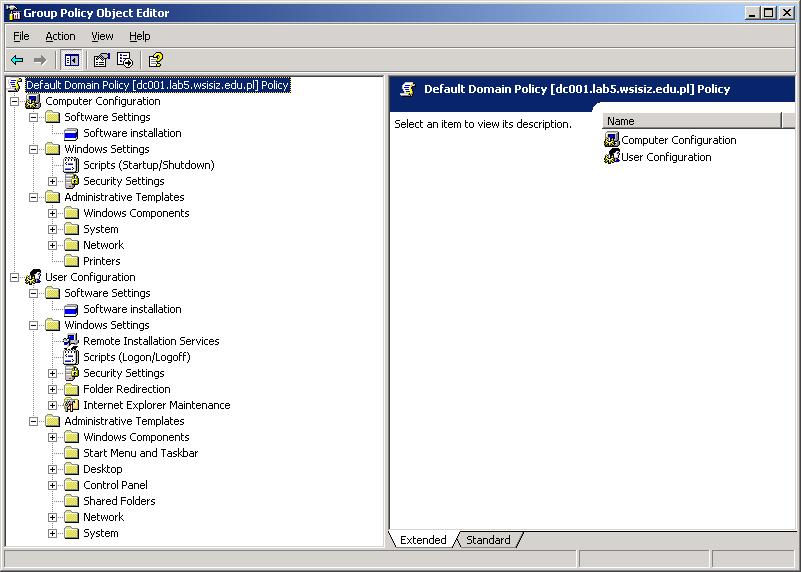Screen dimensions: 801x572
Task: Click Software installation icon under Computer Configuration
Action: [x=71, y=133]
